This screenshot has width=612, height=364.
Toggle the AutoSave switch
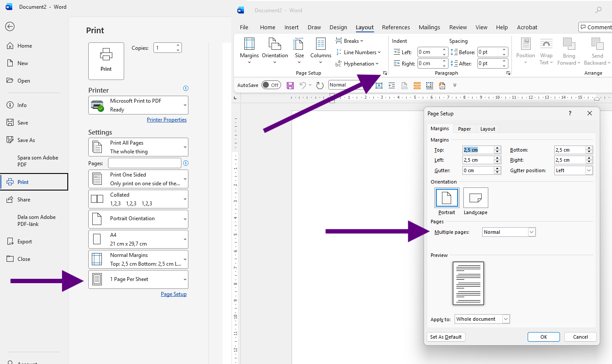[271, 85]
